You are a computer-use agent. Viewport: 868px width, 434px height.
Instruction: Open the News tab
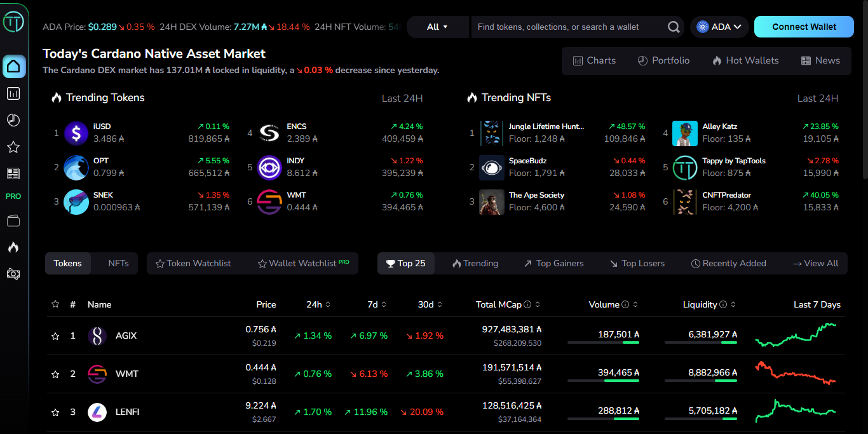click(x=820, y=60)
